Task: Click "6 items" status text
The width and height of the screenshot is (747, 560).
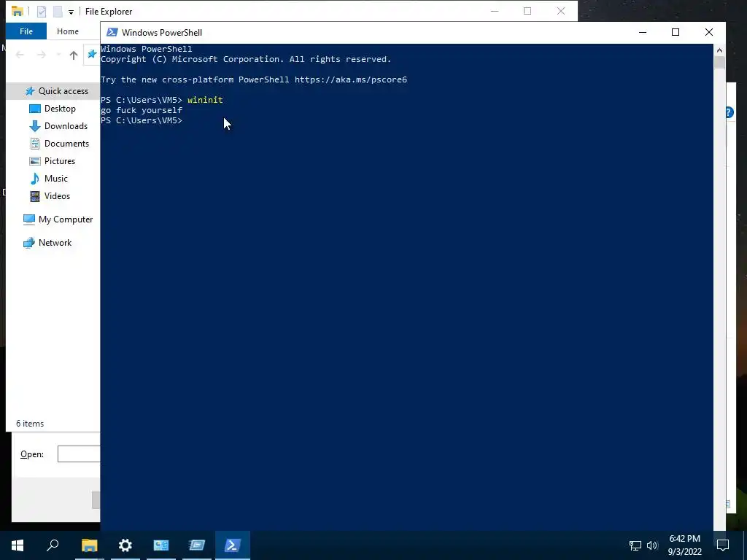Action: pyautogui.click(x=30, y=424)
